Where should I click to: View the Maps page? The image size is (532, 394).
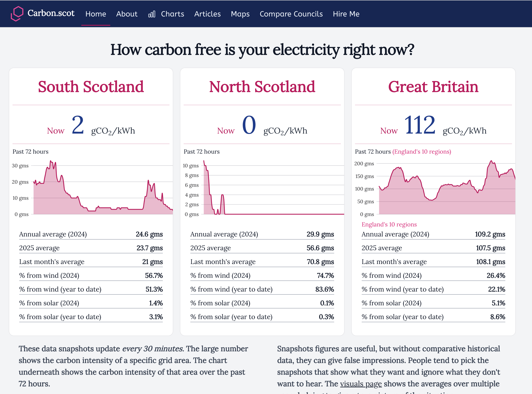(x=240, y=14)
